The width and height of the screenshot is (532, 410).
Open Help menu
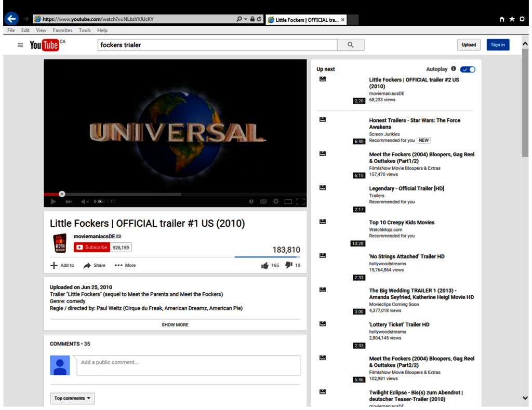pos(102,30)
